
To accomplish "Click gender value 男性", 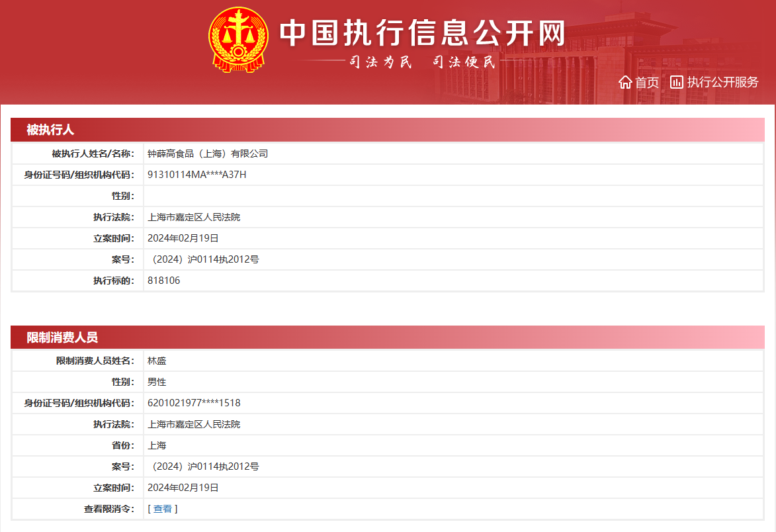I will point(157,382).
